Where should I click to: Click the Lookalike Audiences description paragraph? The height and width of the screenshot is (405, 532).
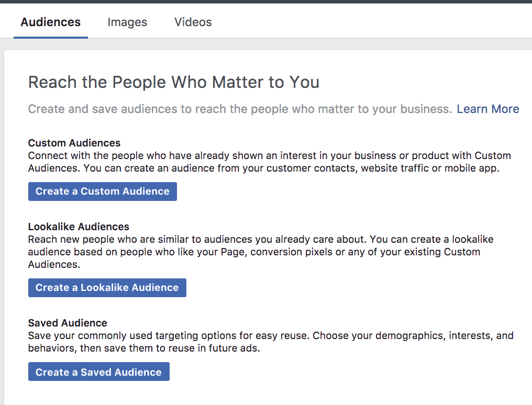pos(260,252)
